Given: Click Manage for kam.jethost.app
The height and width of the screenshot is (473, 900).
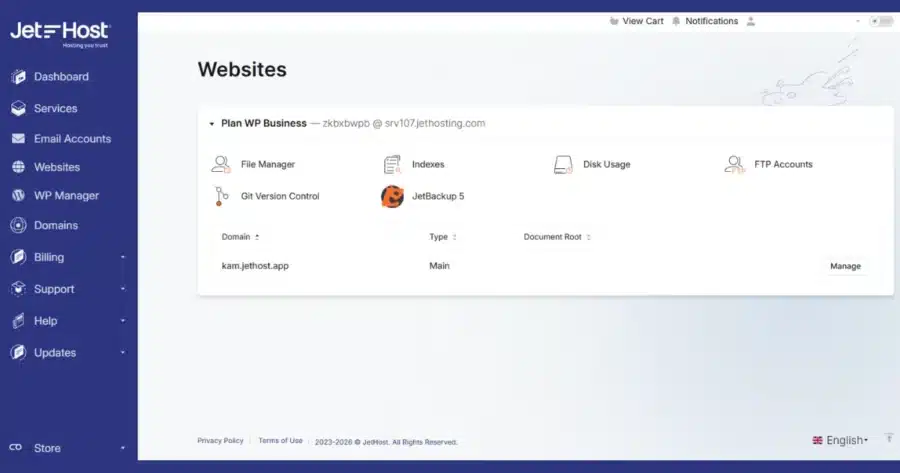Looking at the screenshot, I should pos(845,266).
